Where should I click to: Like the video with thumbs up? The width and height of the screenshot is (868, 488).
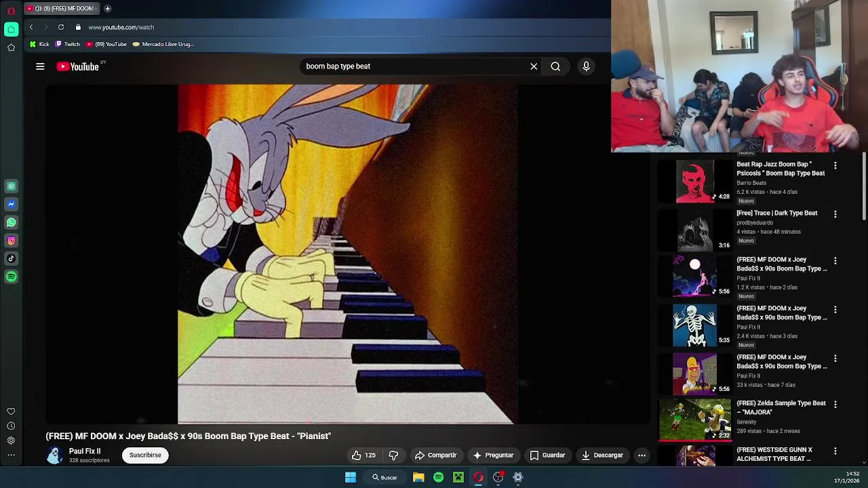coord(363,455)
